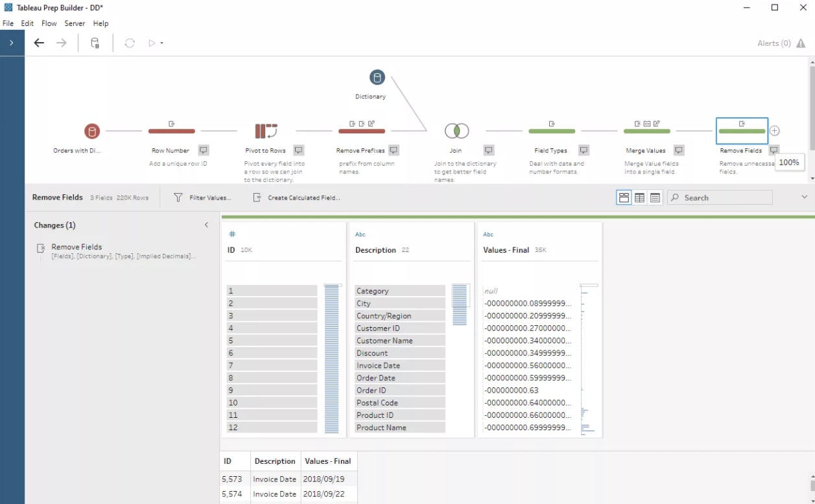The height and width of the screenshot is (504, 815).
Task: Click the Description field name
Action: pos(375,250)
